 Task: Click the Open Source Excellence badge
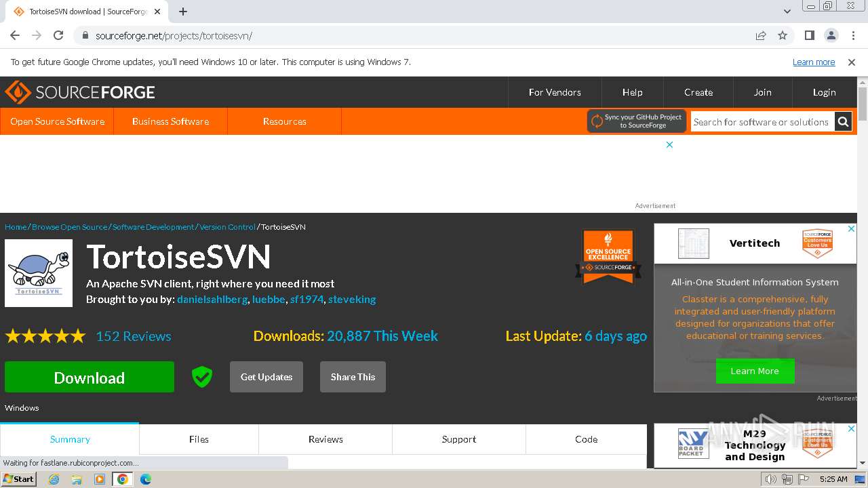coord(608,256)
